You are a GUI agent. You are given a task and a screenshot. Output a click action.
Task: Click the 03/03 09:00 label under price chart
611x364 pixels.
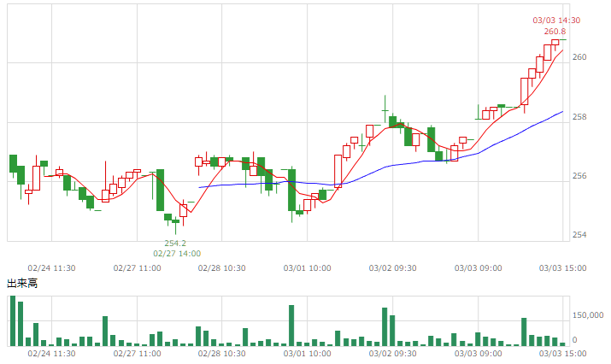(479, 268)
